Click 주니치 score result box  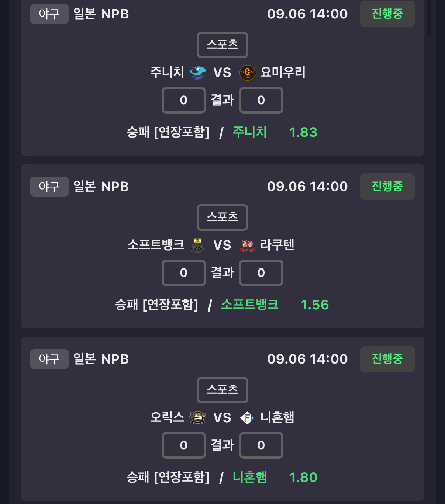click(x=184, y=100)
